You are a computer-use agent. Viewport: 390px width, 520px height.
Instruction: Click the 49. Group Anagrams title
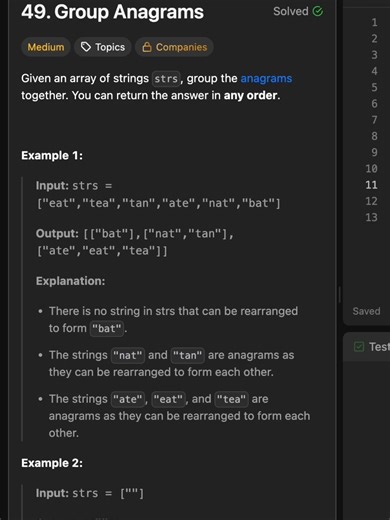point(112,12)
